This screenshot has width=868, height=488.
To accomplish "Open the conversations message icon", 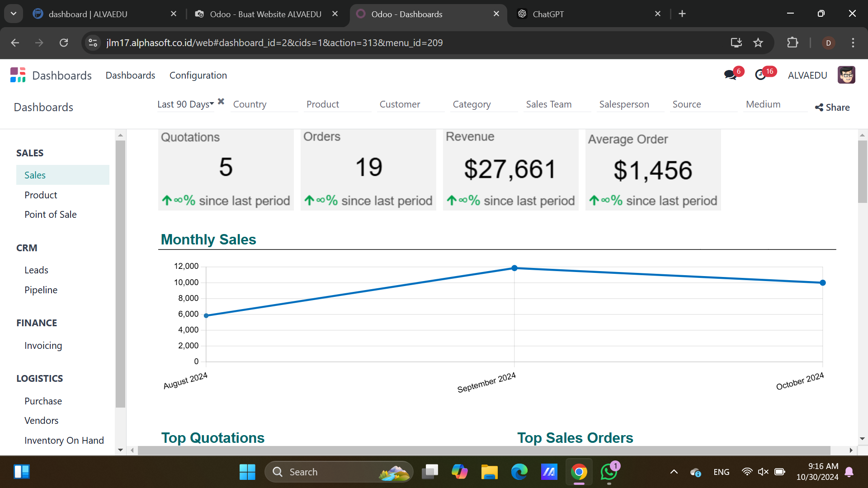I will [x=730, y=75].
